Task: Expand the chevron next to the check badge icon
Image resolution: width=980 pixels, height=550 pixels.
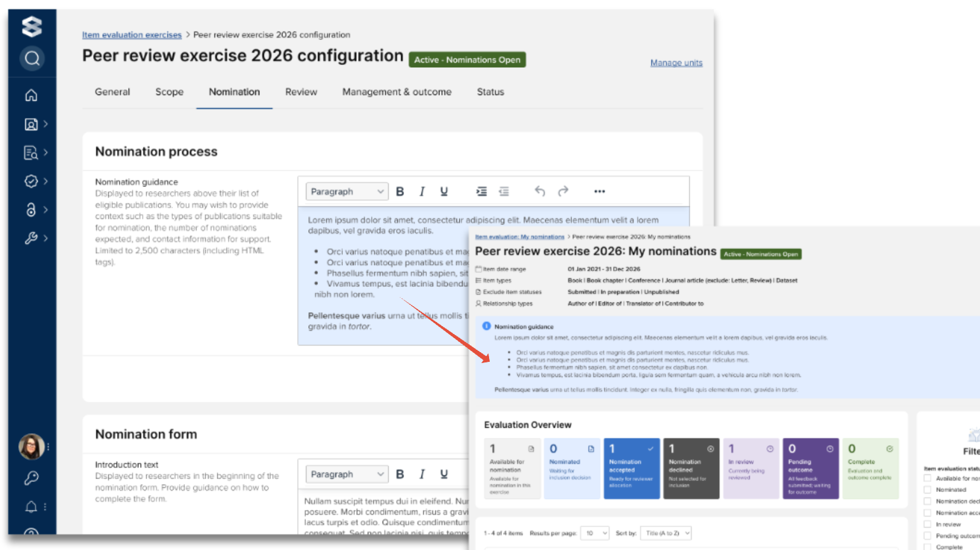Action: 46,181
